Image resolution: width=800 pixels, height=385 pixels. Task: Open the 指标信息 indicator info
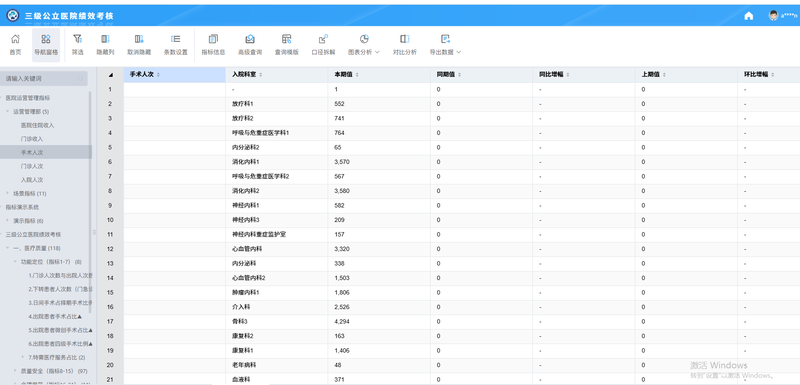(213, 45)
